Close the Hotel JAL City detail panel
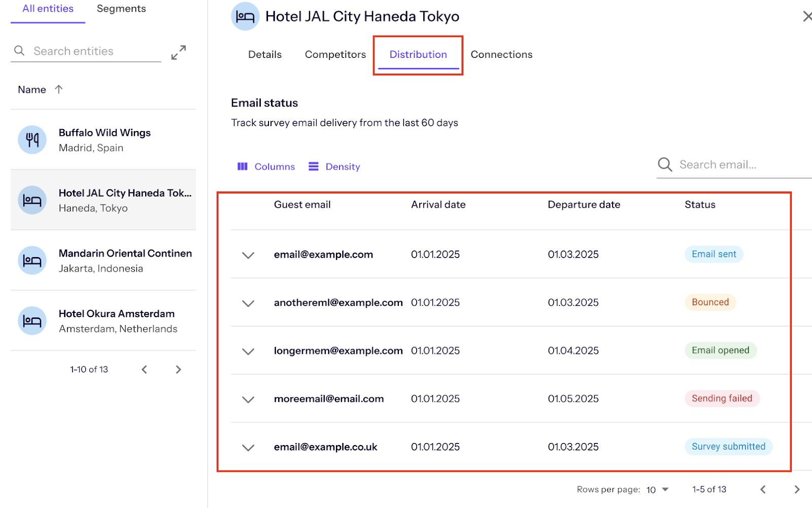Screen dimensions: 812x508 tap(807, 16)
